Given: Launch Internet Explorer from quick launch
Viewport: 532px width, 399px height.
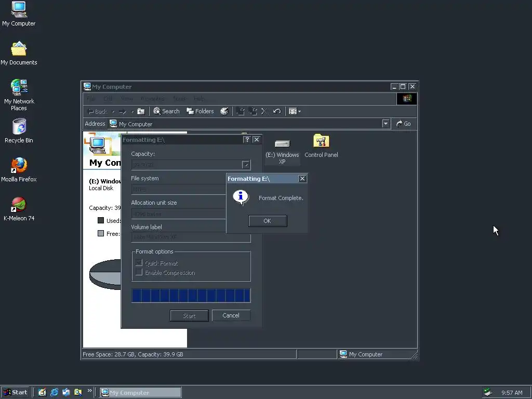Looking at the screenshot, I should pos(54,392).
